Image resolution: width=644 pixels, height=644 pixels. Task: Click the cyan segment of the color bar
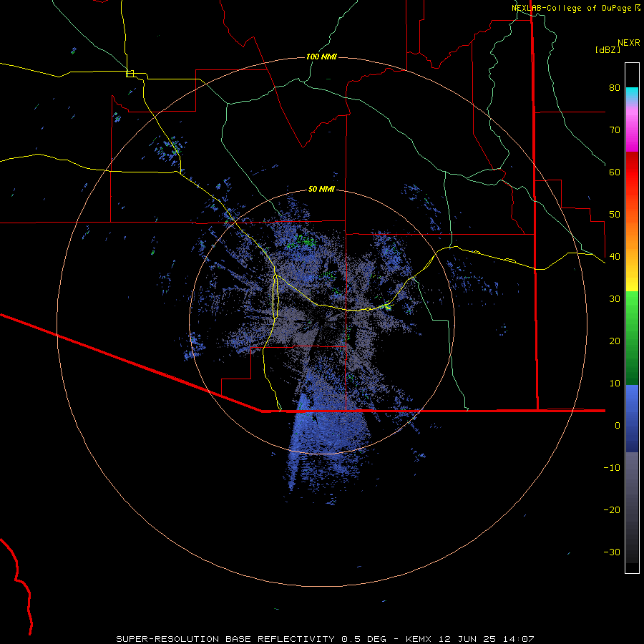click(x=632, y=94)
